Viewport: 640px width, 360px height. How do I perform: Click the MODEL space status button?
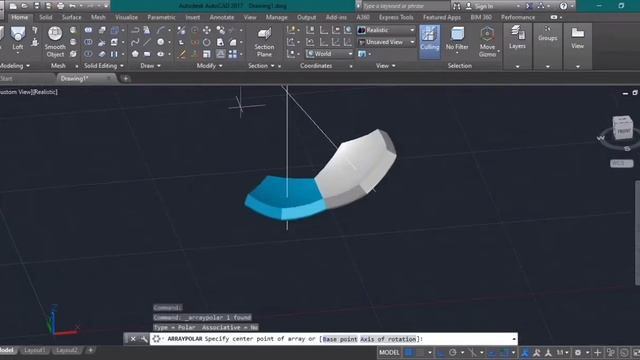tap(389, 352)
